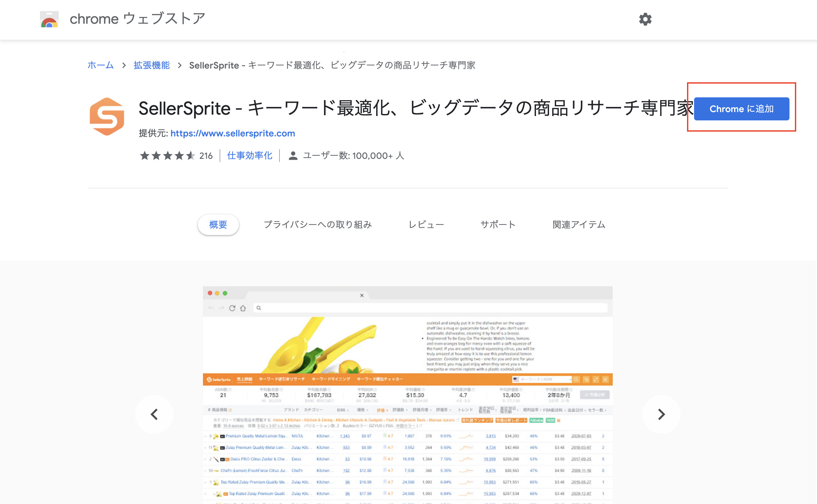Open the settings gear icon
Screen dimensions: 817x504
(x=645, y=19)
